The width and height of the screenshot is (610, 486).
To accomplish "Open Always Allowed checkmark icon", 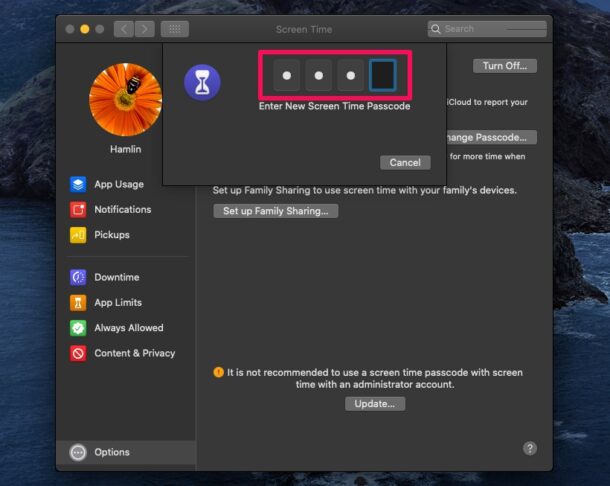I will click(x=78, y=328).
